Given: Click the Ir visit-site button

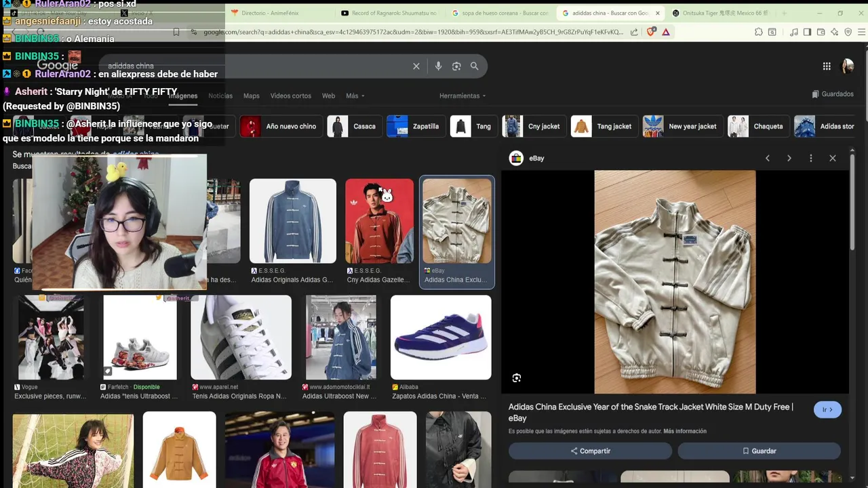Looking at the screenshot, I should (827, 409).
